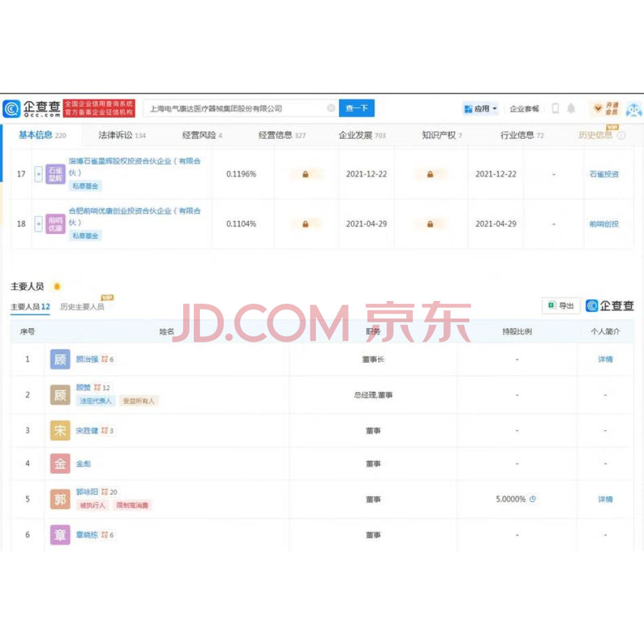Image resolution: width=644 pixels, height=644 pixels.
Task: Expand row 17 with the plus button
Action: point(38,174)
